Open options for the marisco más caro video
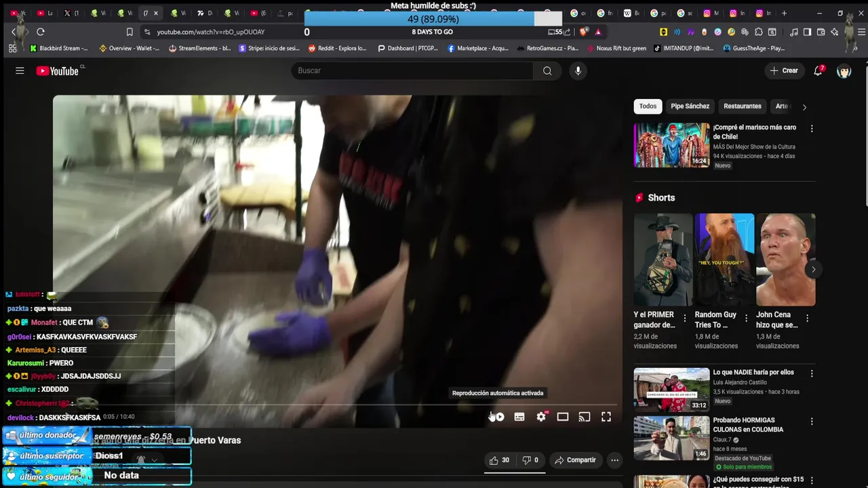The image size is (868, 488). [x=812, y=129]
